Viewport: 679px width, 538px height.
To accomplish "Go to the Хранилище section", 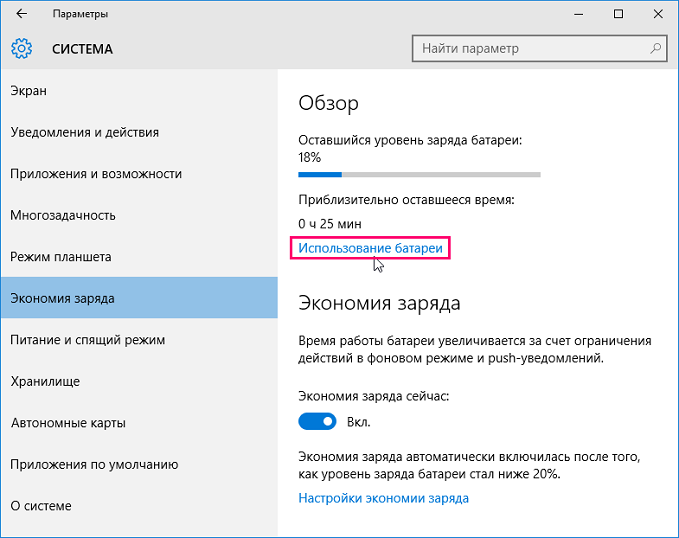I will (x=45, y=381).
